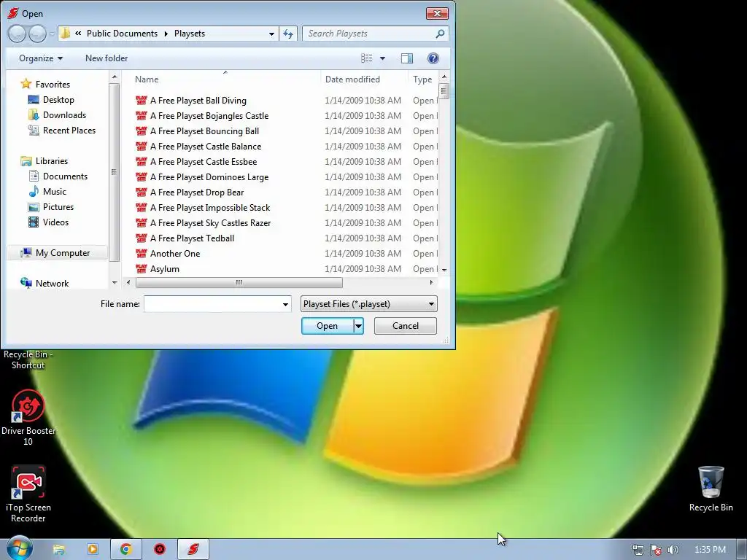Click the red S application taskbar button
This screenshot has height=560, width=747.
(193, 550)
